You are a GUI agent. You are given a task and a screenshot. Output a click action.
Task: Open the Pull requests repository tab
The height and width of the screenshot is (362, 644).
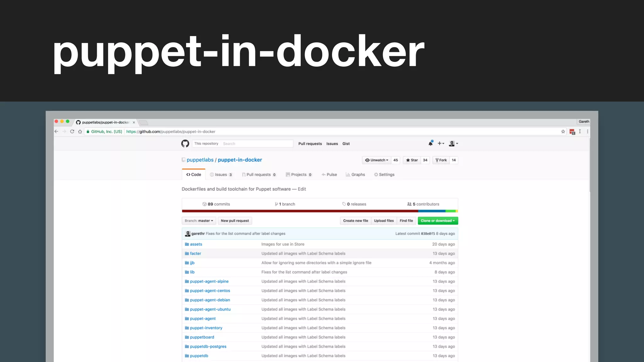259,175
